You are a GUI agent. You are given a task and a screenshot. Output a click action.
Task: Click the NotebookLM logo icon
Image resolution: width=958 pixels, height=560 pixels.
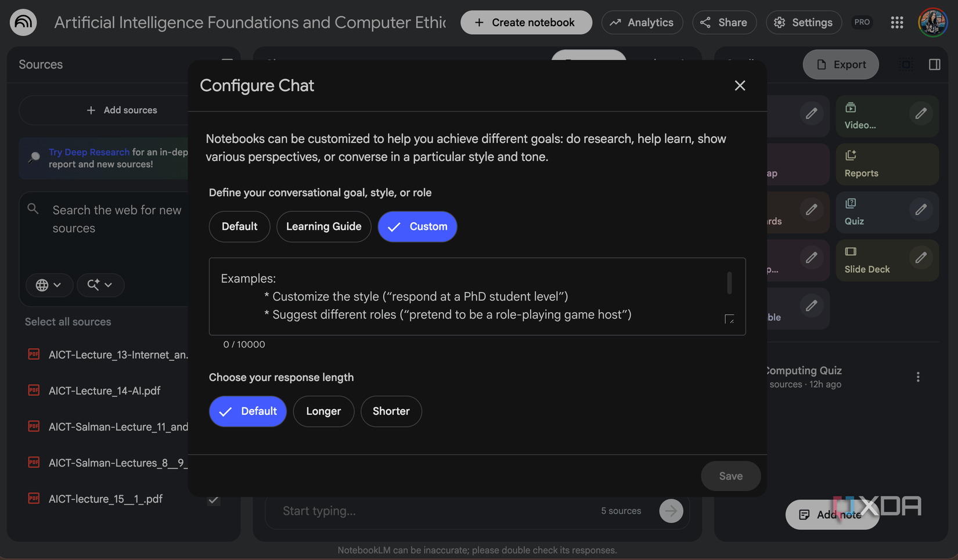tap(23, 23)
